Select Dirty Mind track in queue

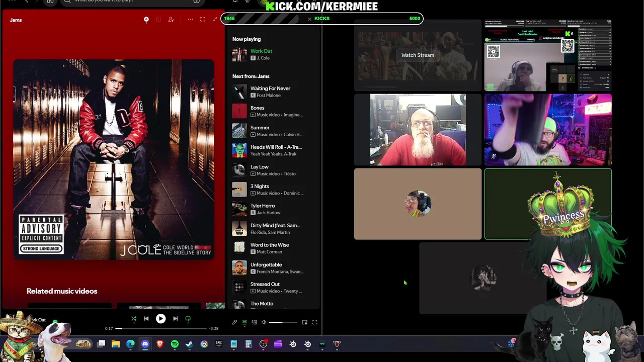275,226
